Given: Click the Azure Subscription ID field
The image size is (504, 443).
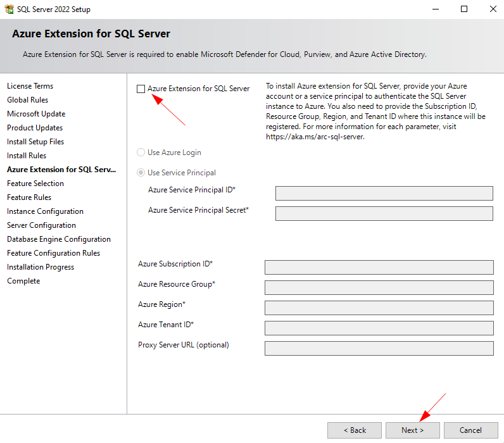Looking at the screenshot, I should (379, 267).
